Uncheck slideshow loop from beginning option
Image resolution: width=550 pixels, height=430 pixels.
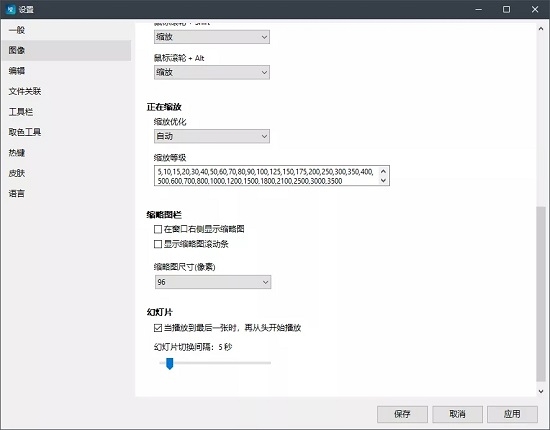tap(158, 328)
